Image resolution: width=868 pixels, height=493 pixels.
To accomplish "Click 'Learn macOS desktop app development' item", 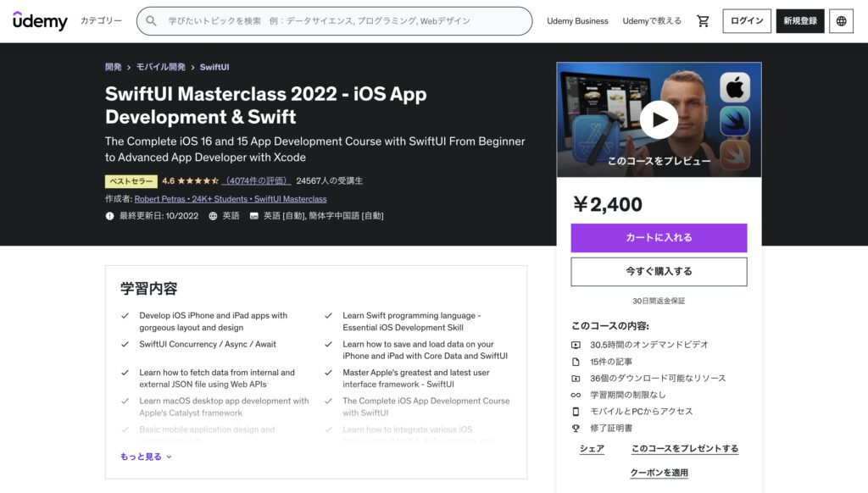I will [224, 407].
